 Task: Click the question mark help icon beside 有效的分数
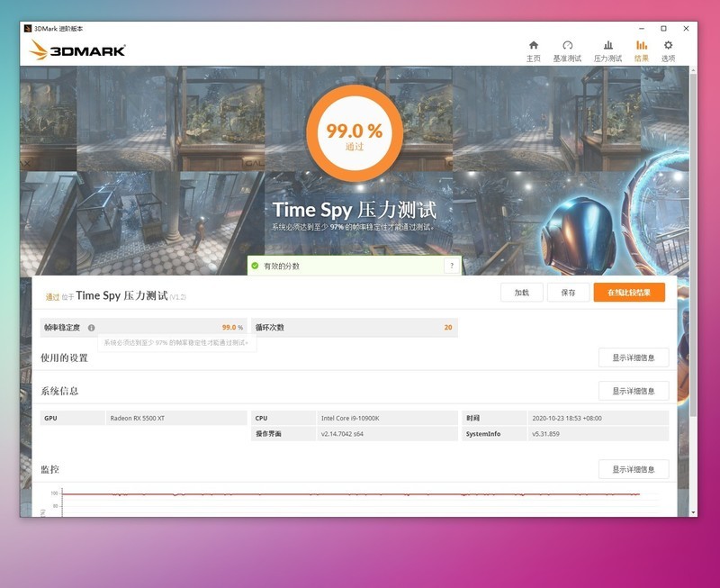(x=452, y=266)
